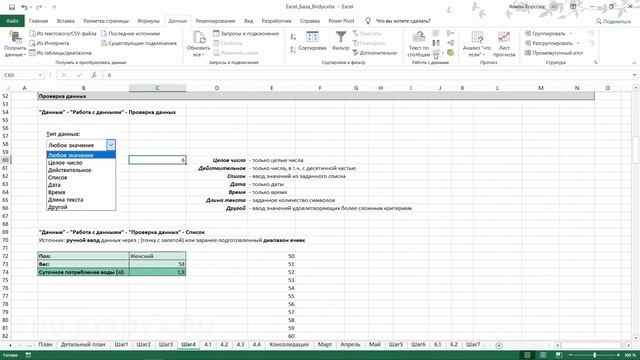Screen dimensions: 640x360
Task: Click the Remove Duplicates icon
Action: point(436,43)
